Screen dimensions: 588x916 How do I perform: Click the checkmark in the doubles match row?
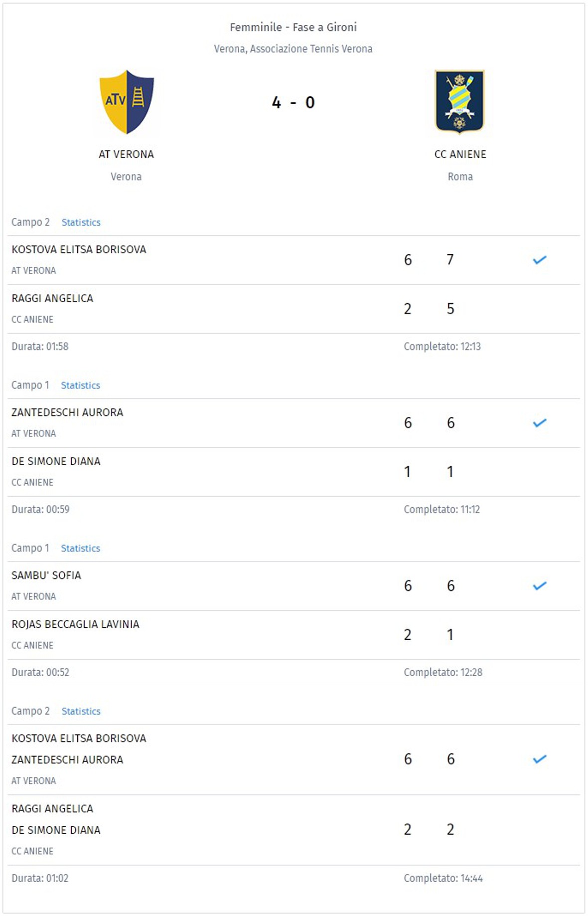click(540, 759)
